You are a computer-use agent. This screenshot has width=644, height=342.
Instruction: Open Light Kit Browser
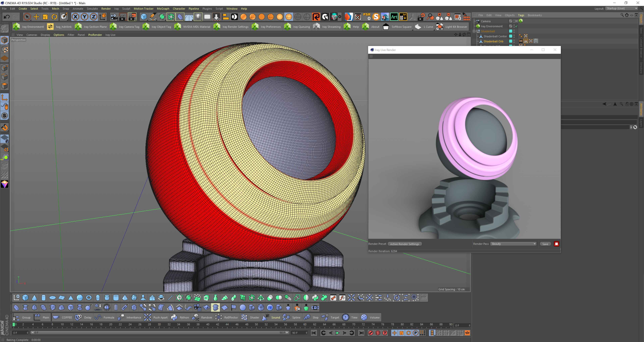452,27
